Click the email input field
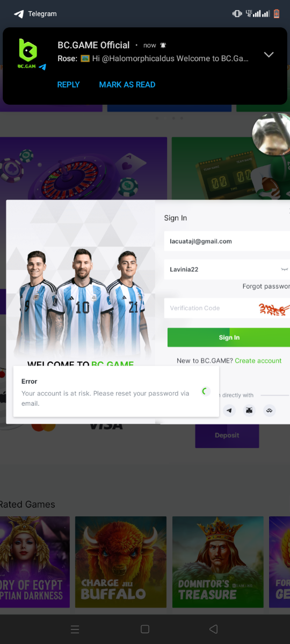The width and height of the screenshot is (290, 644). pos(227,241)
